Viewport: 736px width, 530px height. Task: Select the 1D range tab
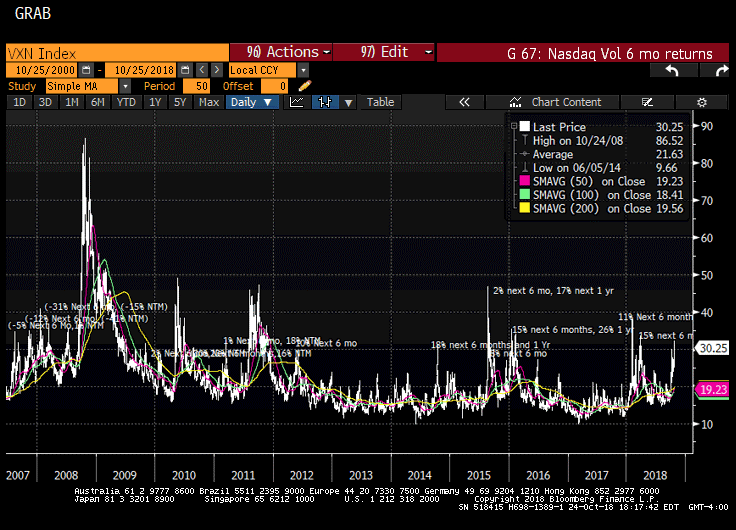19,102
